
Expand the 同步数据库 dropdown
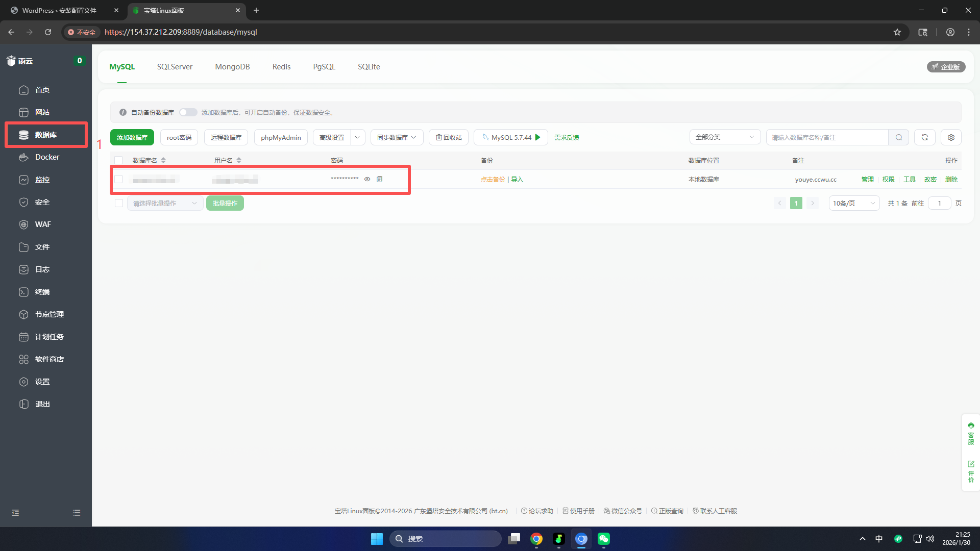click(397, 137)
